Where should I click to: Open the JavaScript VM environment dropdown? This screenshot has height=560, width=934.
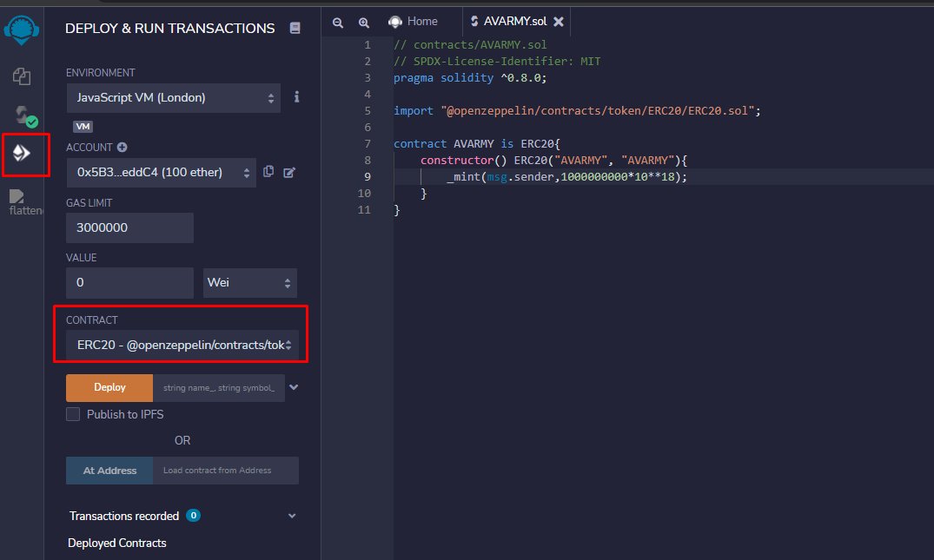click(174, 97)
